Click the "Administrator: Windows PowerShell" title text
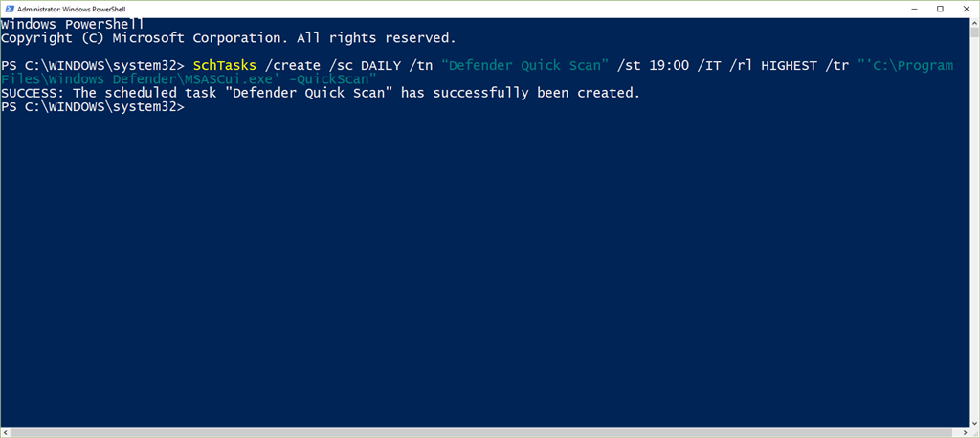This screenshot has height=438, width=980. tap(72, 10)
